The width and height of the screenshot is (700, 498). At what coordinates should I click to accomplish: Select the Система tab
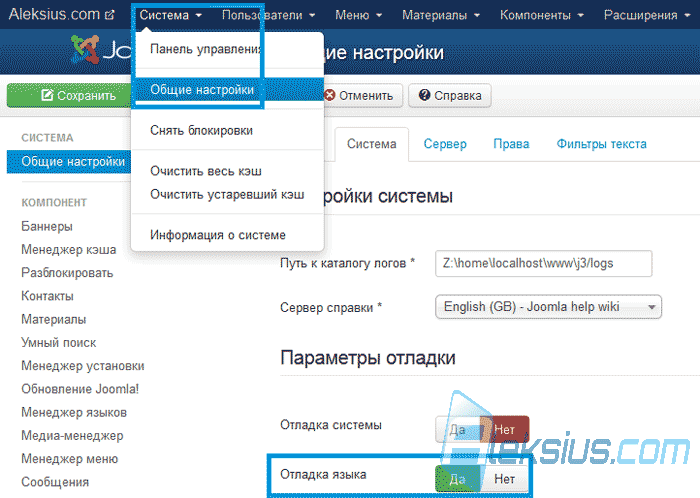(x=371, y=144)
